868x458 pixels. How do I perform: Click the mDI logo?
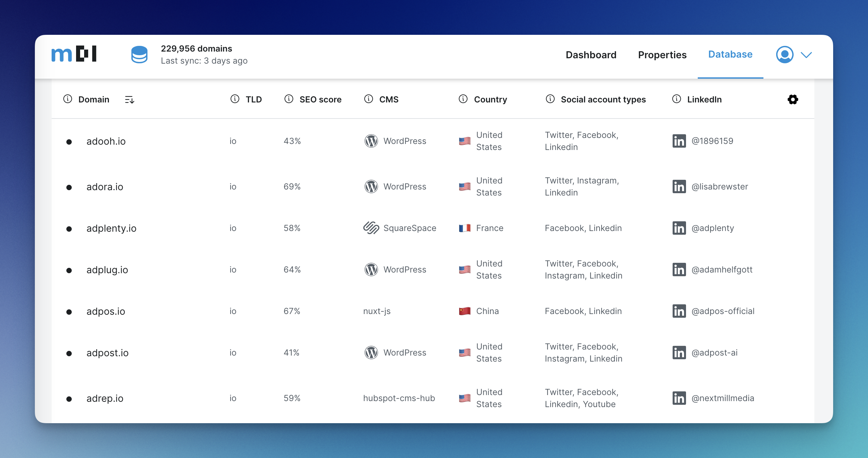pos(74,54)
